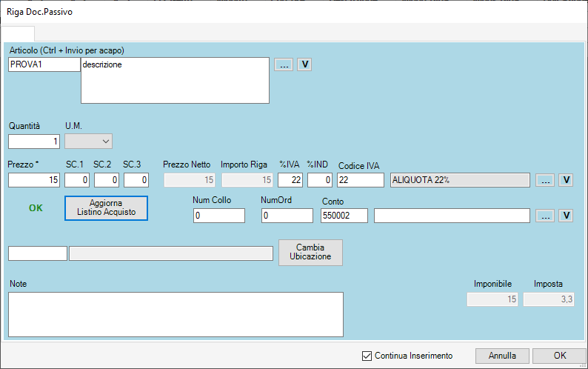Toggle the Continua Inserimento checkbox
The width and height of the screenshot is (588, 369).
pyautogui.click(x=367, y=356)
